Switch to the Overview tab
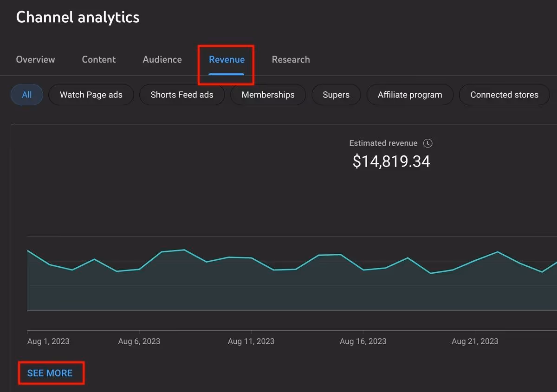The image size is (557, 392). [x=35, y=59]
